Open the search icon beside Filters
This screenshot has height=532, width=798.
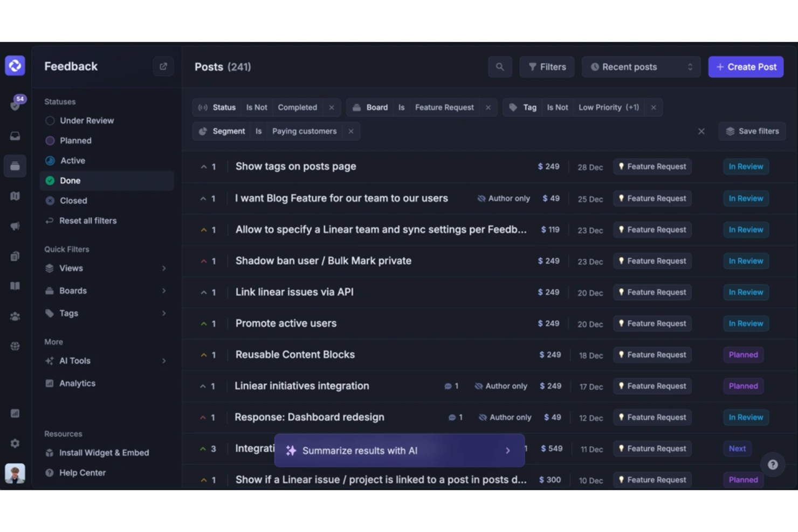[x=500, y=67]
